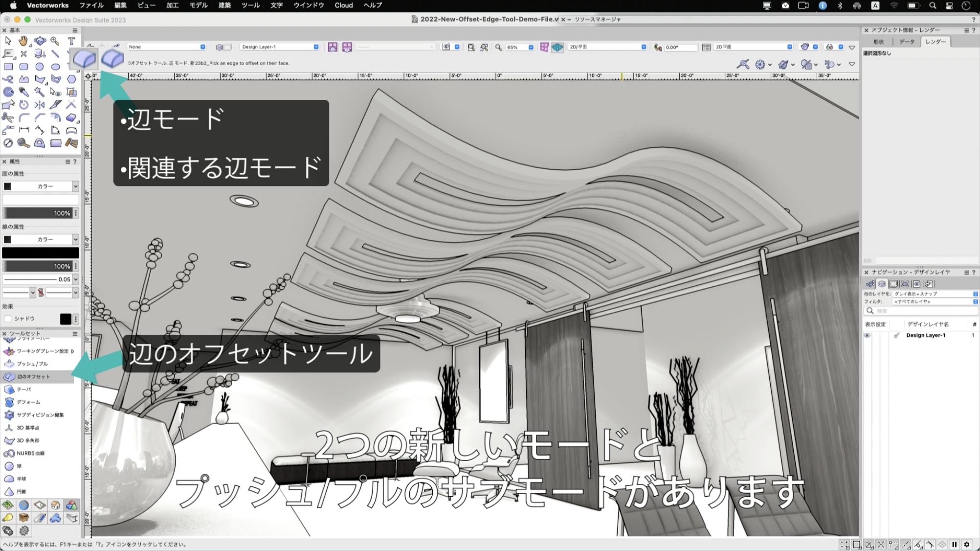Switch to the データ tab
This screenshot has height=551, width=980.
pos(907,42)
